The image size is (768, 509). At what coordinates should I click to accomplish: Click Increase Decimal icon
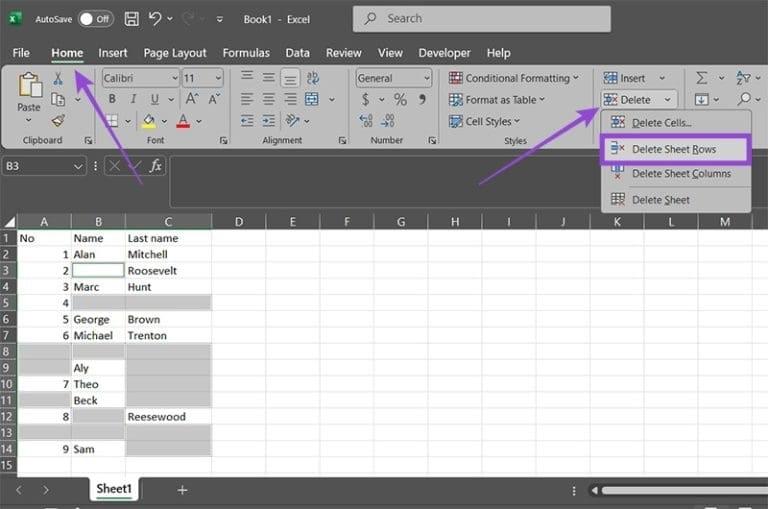(x=366, y=121)
